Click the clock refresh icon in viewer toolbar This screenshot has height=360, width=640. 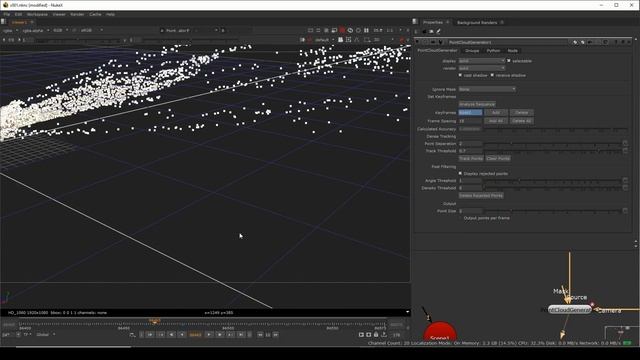pyautogui.click(x=350, y=30)
